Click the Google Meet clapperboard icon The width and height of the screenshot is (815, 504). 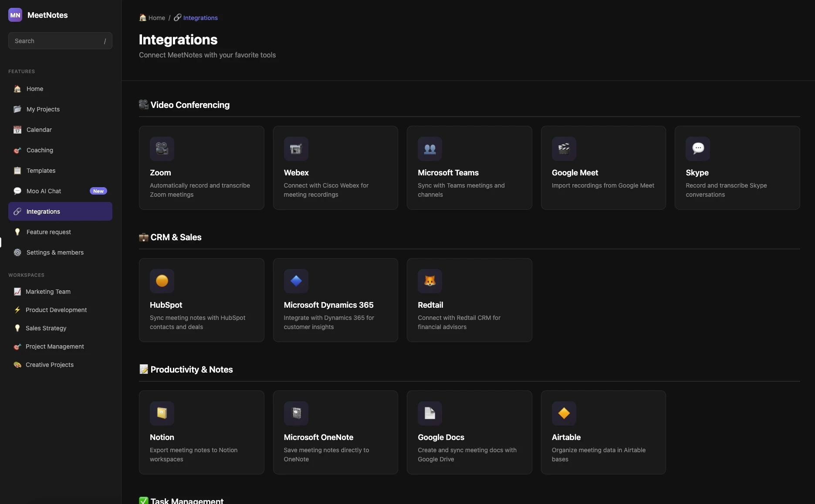564,149
